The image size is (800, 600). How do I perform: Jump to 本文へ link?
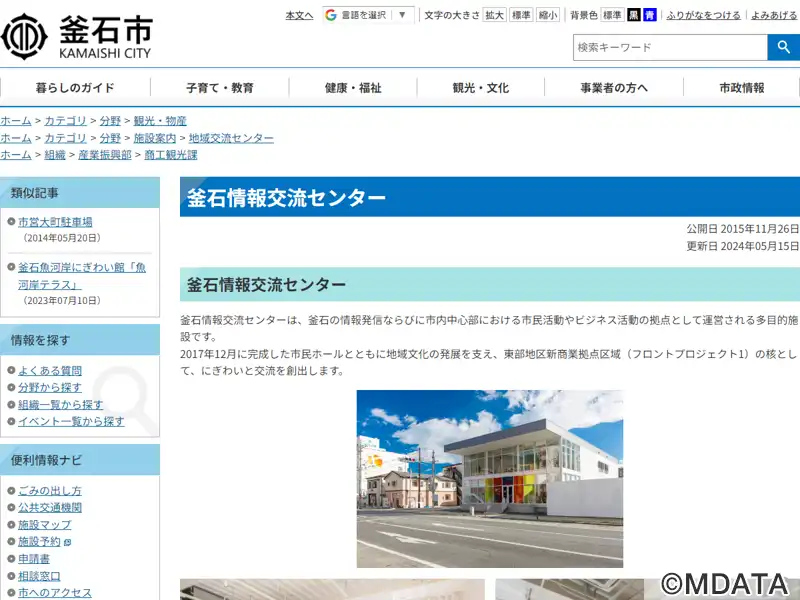[x=299, y=15]
